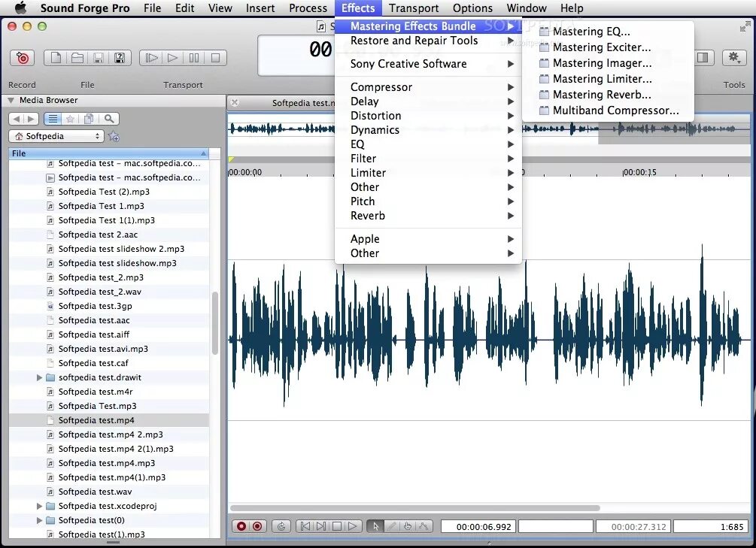Viewport: 756px width, 548px height.
Task: Open the Transport menu in menu bar
Action: point(414,8)
